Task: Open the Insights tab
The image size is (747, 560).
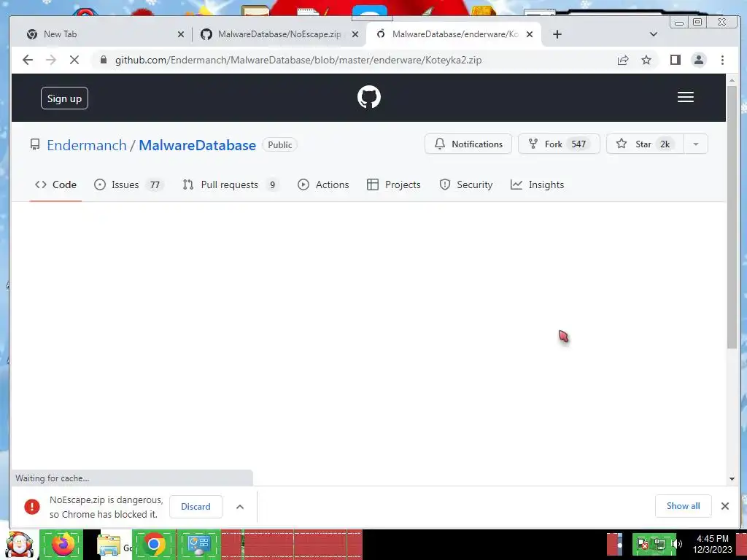Action: (x=538, y=184)
